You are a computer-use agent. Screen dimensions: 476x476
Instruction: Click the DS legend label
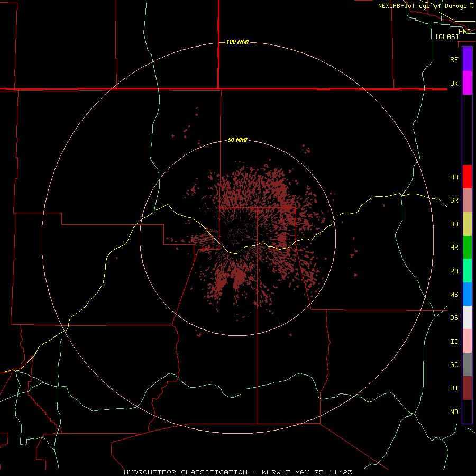454,318
